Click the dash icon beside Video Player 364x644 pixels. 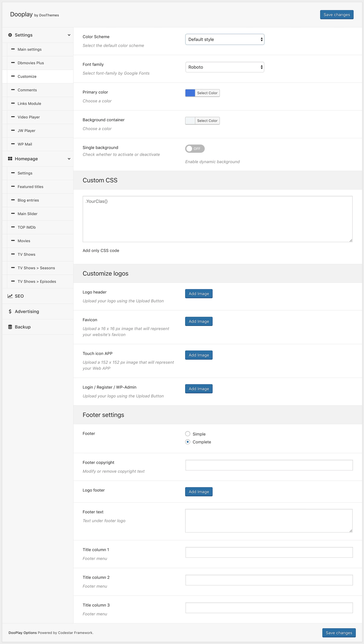(x=13, y=117)
